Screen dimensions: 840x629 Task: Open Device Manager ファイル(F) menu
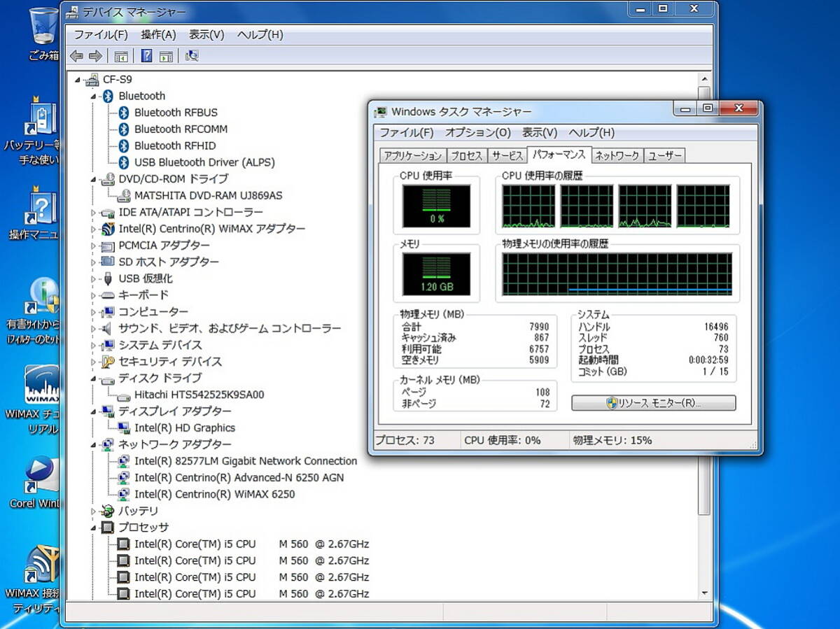coord(101,34)
